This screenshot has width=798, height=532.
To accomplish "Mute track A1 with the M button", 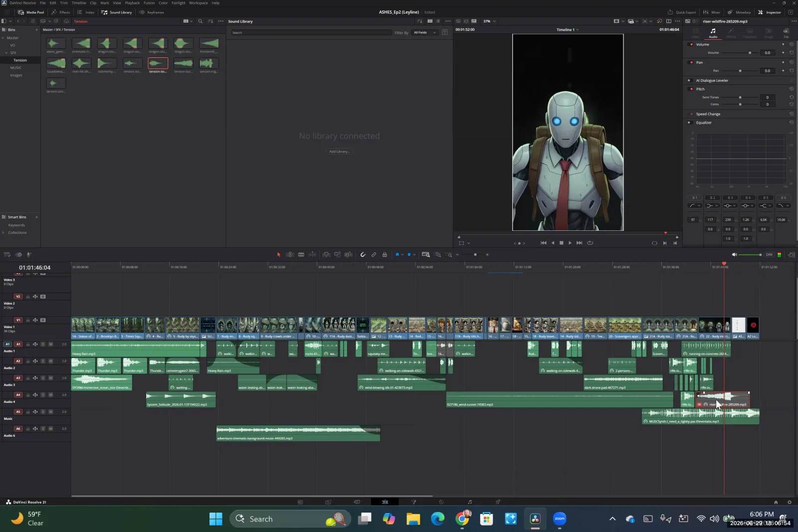I will (50, 344).
